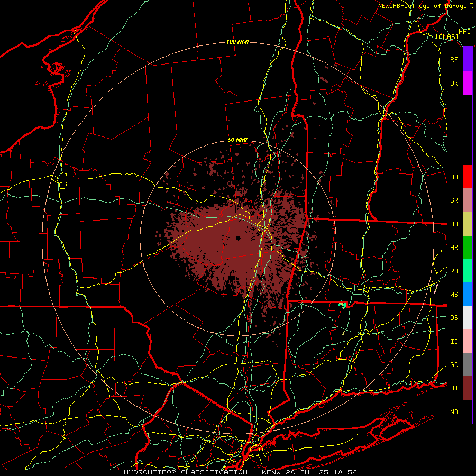Select the GC gray legend swatch
The width and height of the screenshot is (476, 476).
click(x=467, y=364)
